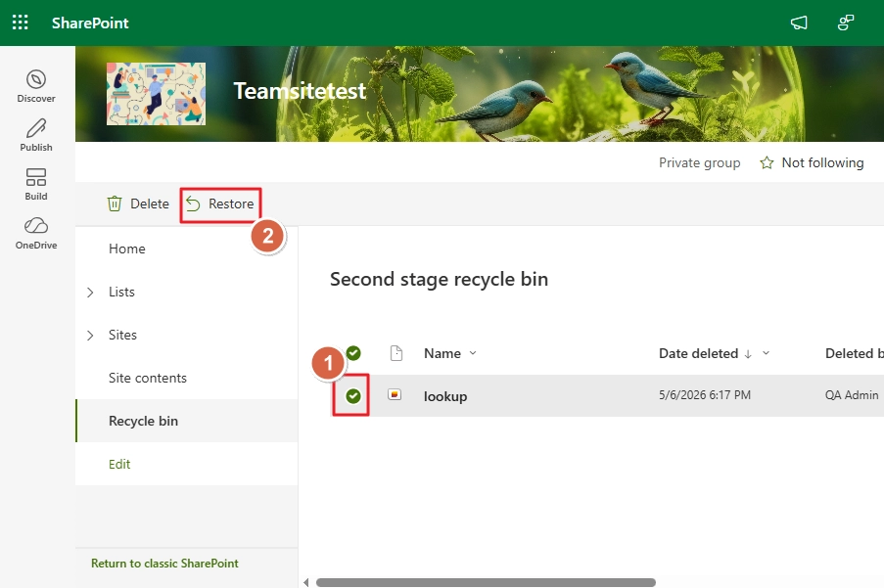Click the Private group label

[699, 162]
